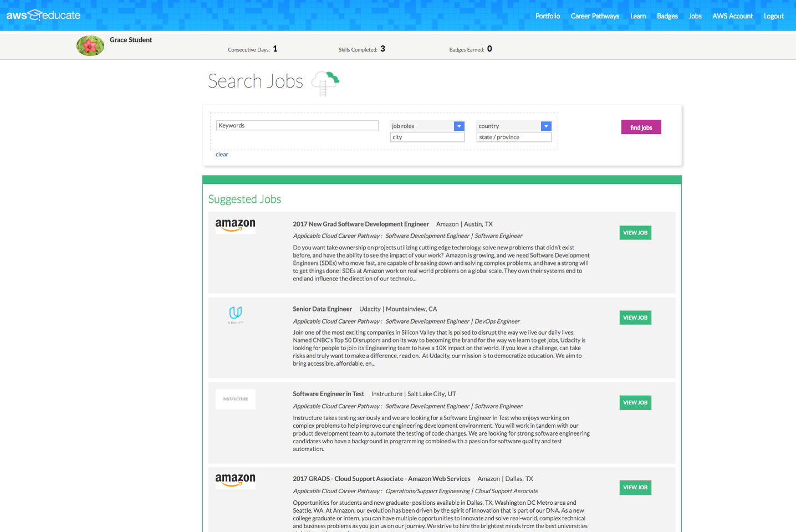Open the Learn section
Image resolution: width=796 pixels, height=532 pixels.
point(638,16)
